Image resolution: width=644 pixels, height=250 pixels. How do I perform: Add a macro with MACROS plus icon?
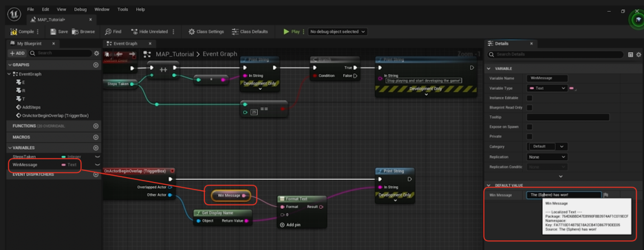(96, 137)
